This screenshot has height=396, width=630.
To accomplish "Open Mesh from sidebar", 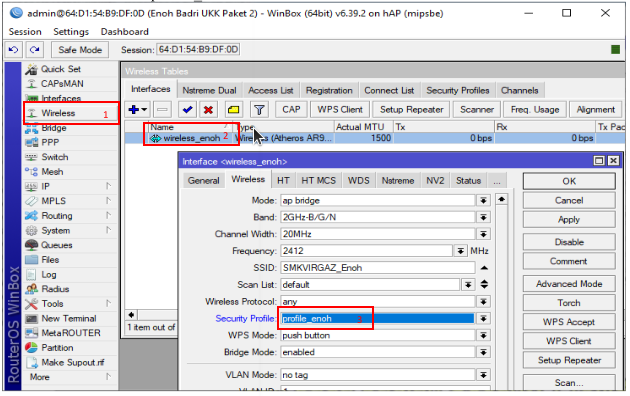I will 52,172.
